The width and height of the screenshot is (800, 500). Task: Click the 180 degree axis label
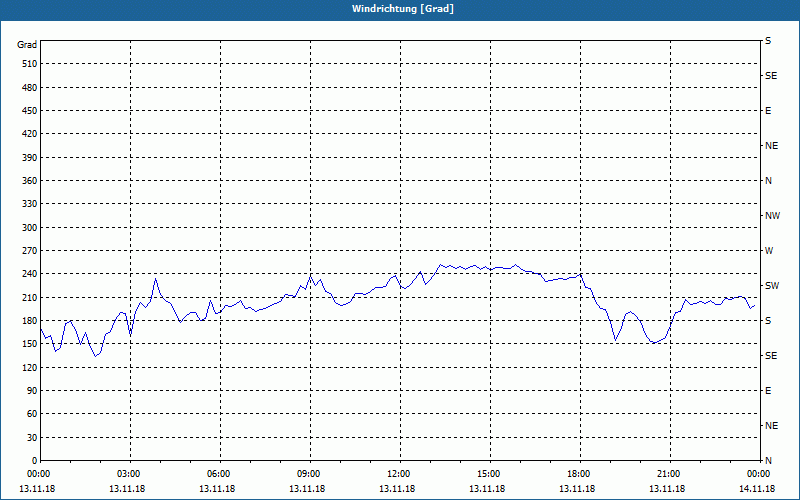click(x=30, y=320)
